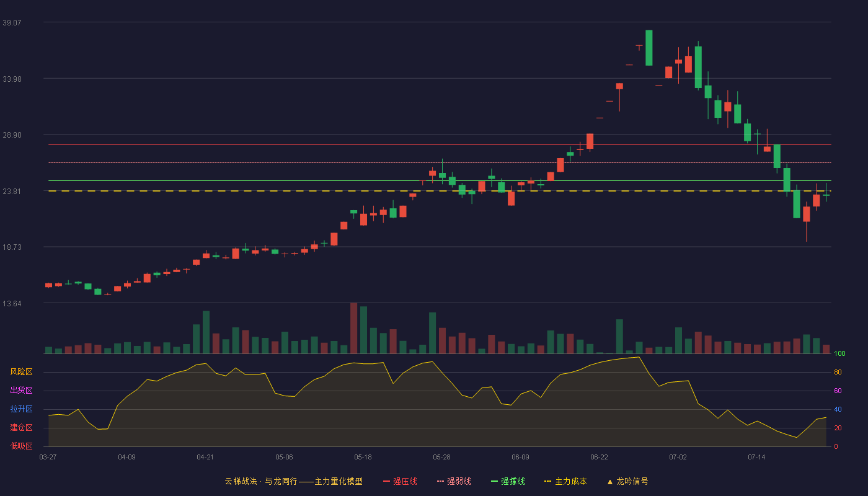Toggle the 强压线 legend item
This screenshot has height=496, width=868.
pyautogui.click(x=400, y=481)
